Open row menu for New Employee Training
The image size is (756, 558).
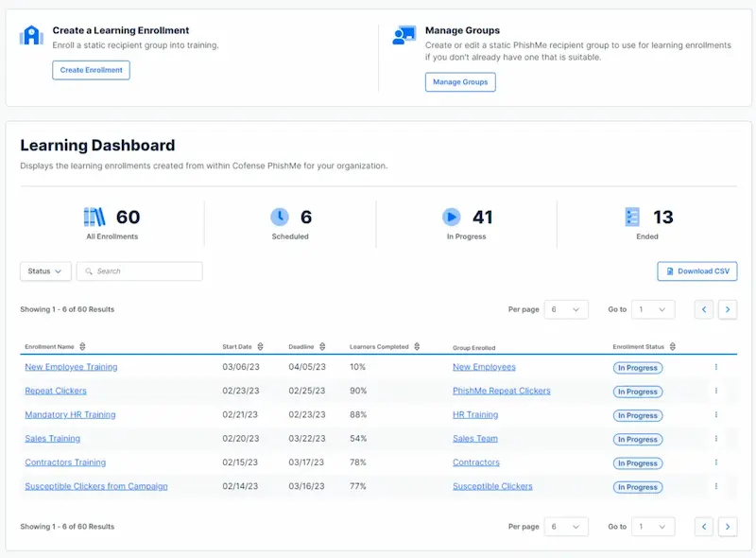coord(716,367)
